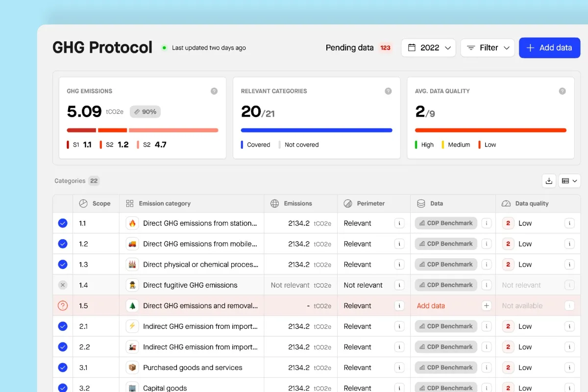Open the table view layout dropdown
588x392 pixels.
[x=569, y=181]
